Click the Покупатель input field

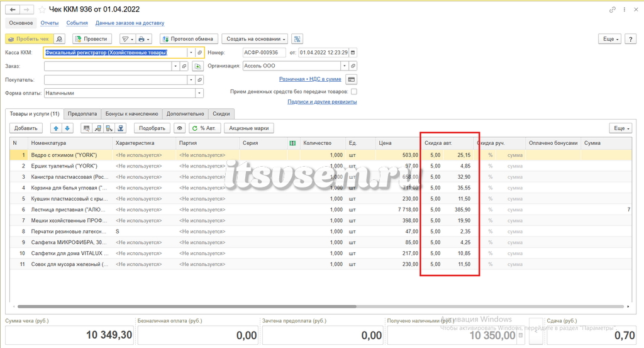coord(116,80)
